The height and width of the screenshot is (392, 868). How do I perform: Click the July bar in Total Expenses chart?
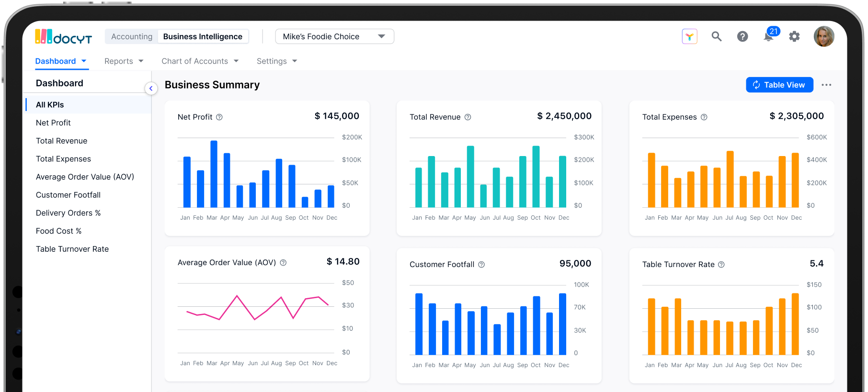pos(730,179)
